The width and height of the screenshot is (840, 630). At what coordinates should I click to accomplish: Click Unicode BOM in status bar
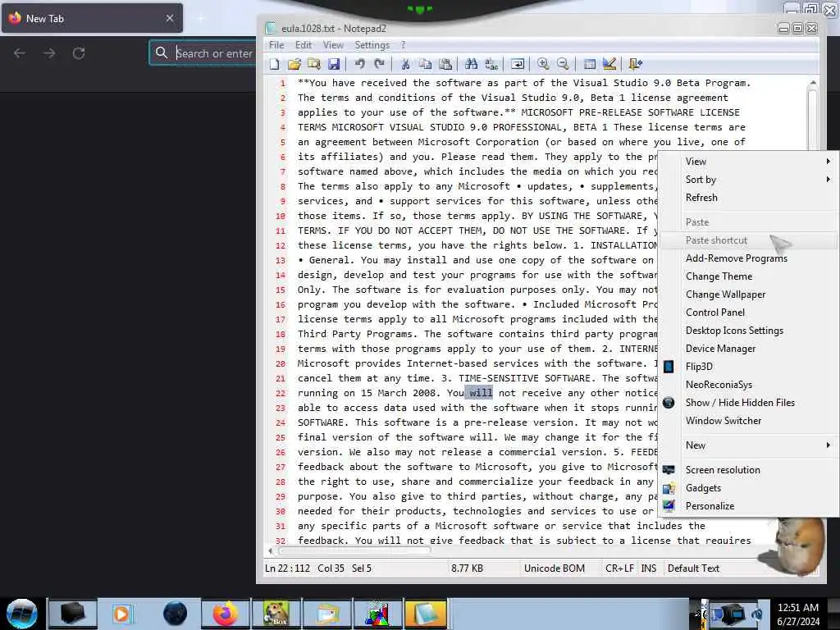(555, 568)
